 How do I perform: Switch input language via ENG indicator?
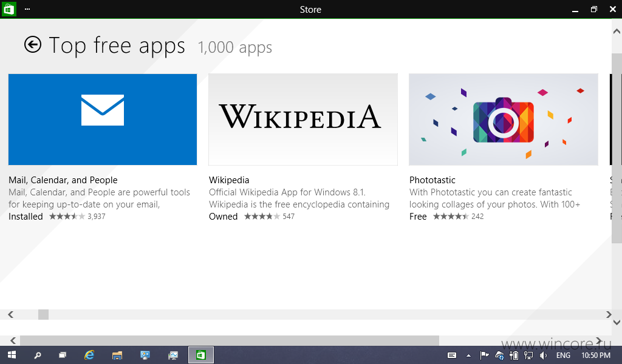(563, 356)
